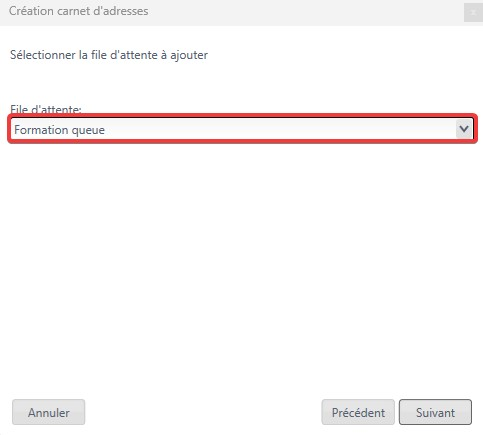483x435 pixels.
Task: Show the list of available queues
Action: (464, 129)
